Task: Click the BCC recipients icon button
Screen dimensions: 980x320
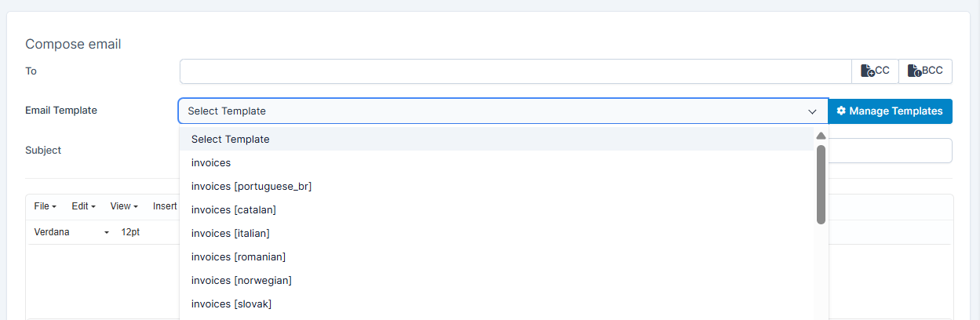Action: pyautogui.click(x=925, y=71)
